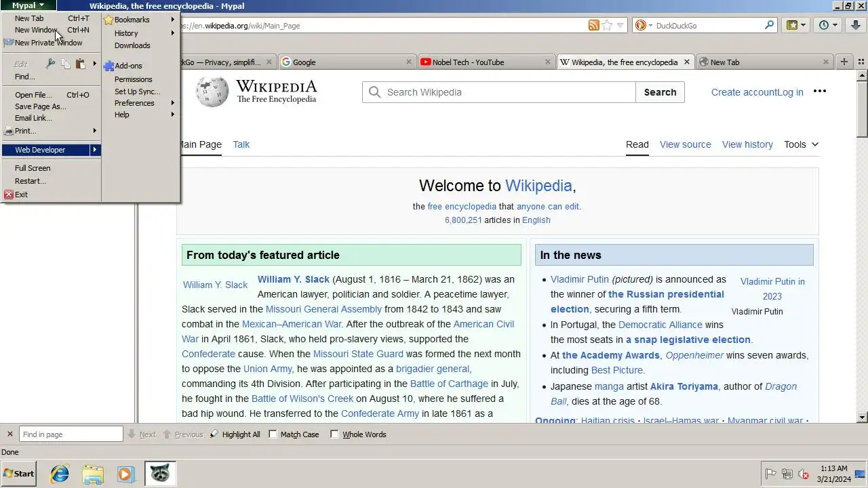The height and width of the screenshot is (488, 868).
Task: Click the Windows Start button
Action: tap(18, 474)
